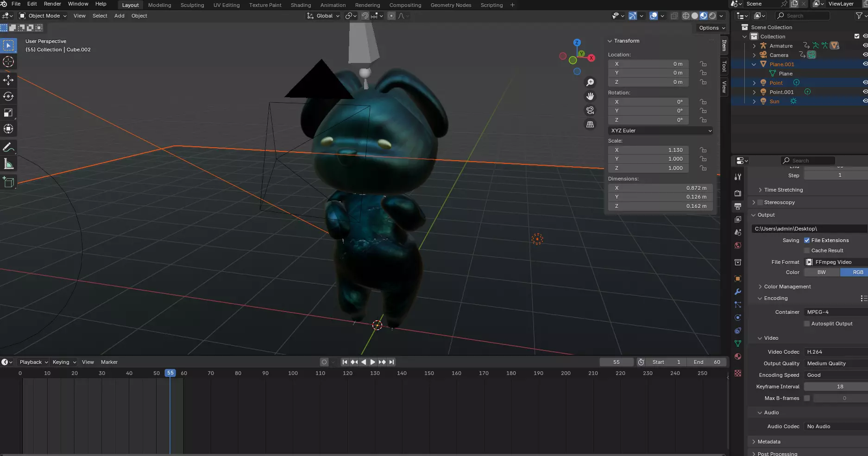Open the Object properties tab icon
868x456 pixels.
(738, 279)
